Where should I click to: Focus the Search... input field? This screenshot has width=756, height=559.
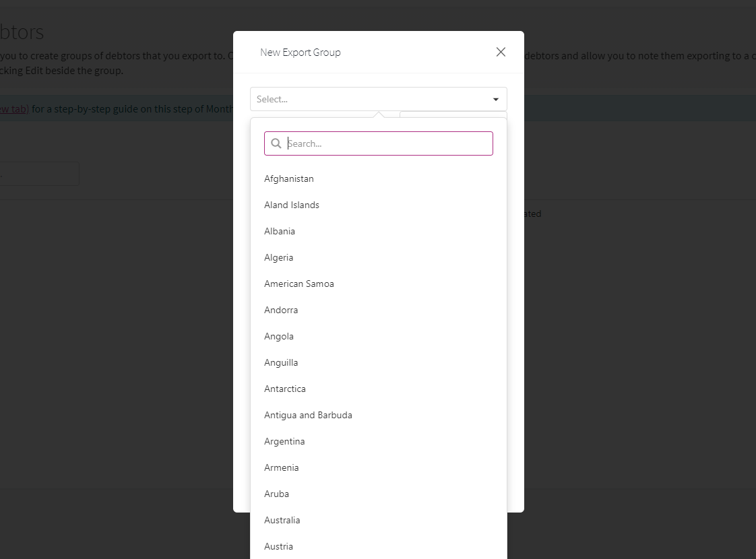(x=379, y=143)
